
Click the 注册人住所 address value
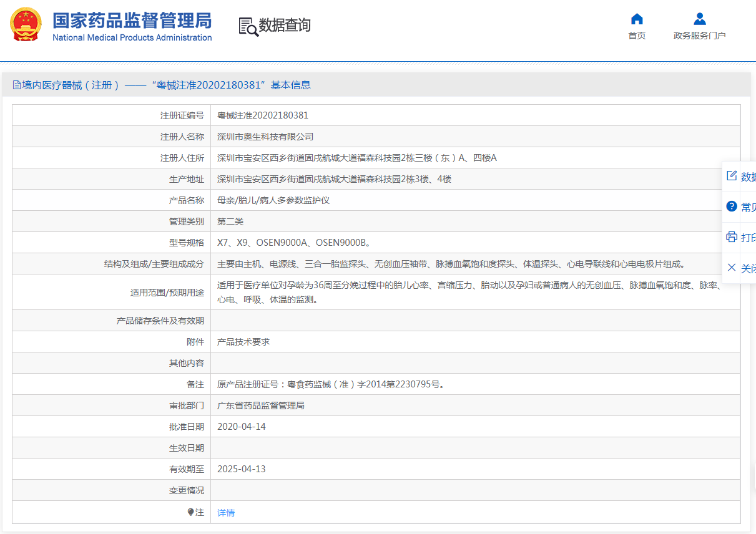[357, 158]
